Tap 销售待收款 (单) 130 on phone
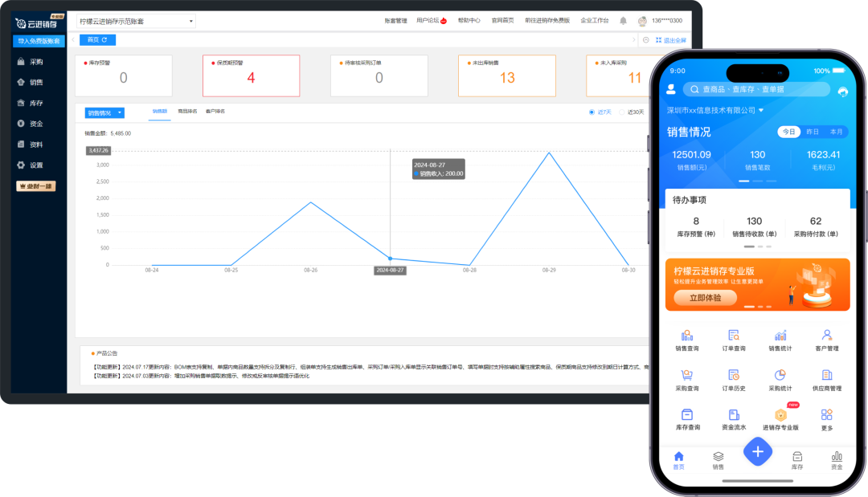Image resolution: width=868 pixels, height=497 pixels. pos(755,226)
